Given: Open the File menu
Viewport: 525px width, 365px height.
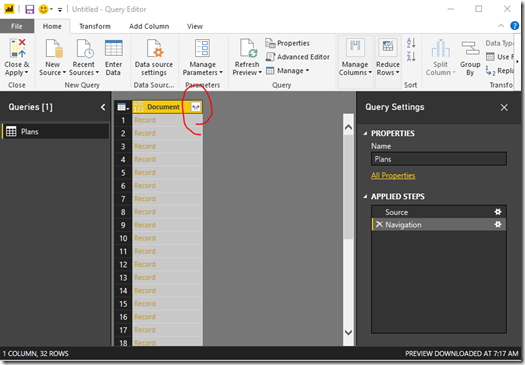Looking at the screenshot, I should [17, 26].
